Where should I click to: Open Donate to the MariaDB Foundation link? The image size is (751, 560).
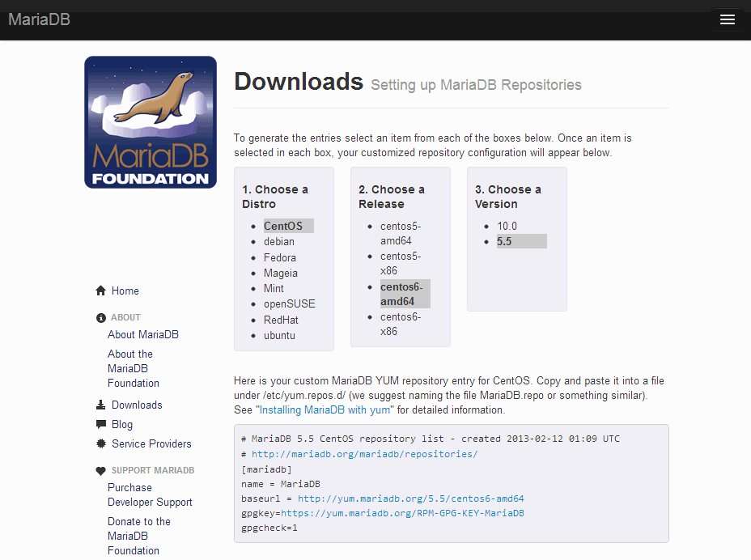click(x=139, y=536)
